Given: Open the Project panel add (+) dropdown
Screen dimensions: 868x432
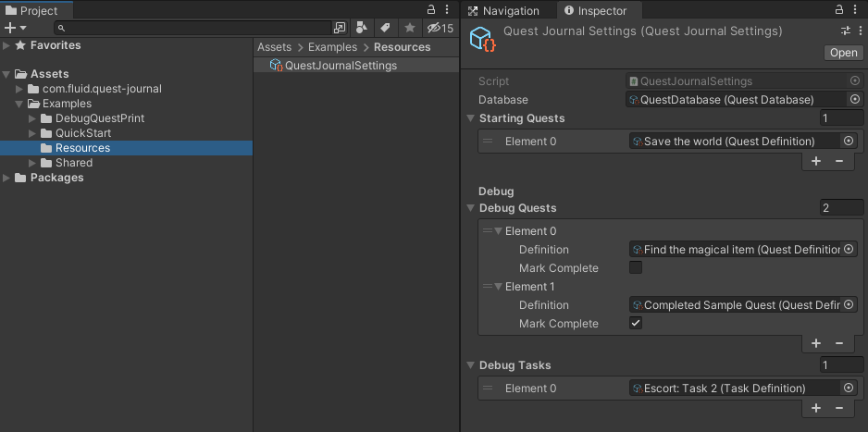Looking at the screenshot, I should coord(15,28).
